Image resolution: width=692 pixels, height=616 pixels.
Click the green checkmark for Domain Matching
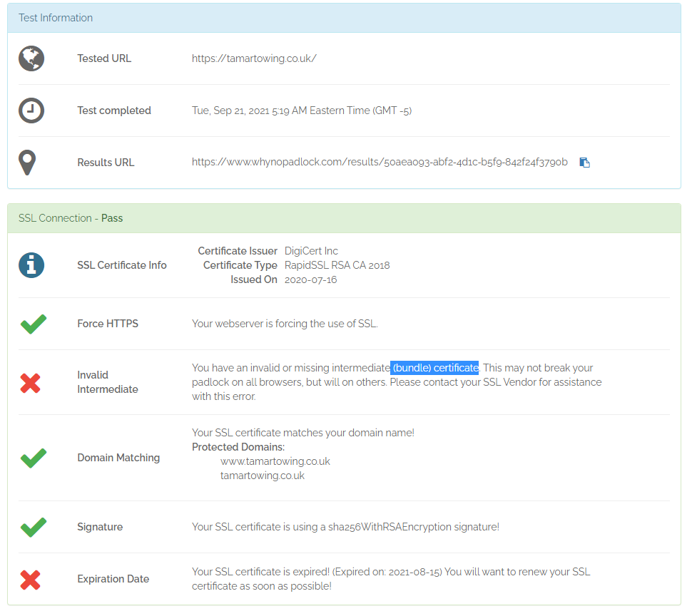[34, 458]
